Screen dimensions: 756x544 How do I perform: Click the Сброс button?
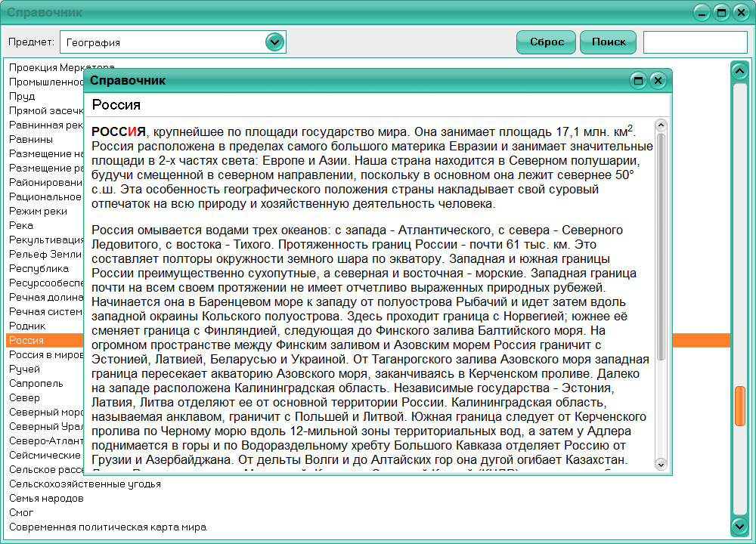[545, 42]
